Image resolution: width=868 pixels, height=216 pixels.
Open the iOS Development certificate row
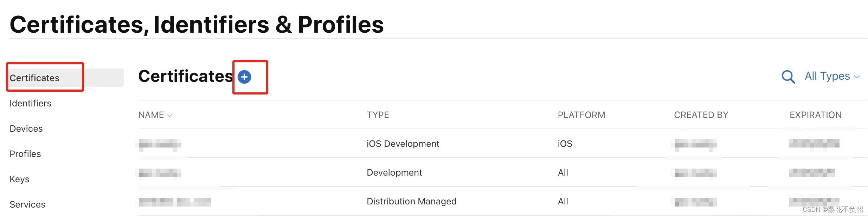click(x=403, y=144)
